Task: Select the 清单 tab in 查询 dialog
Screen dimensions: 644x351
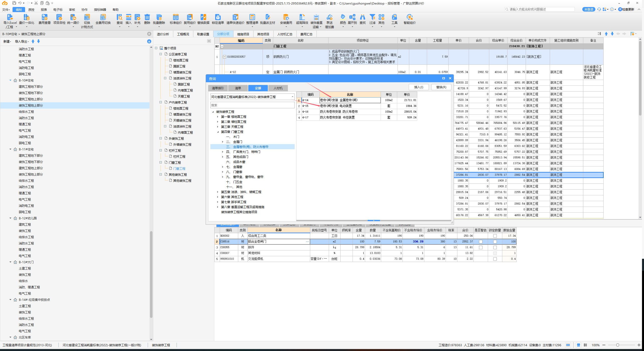Action: tap(238, 88)
